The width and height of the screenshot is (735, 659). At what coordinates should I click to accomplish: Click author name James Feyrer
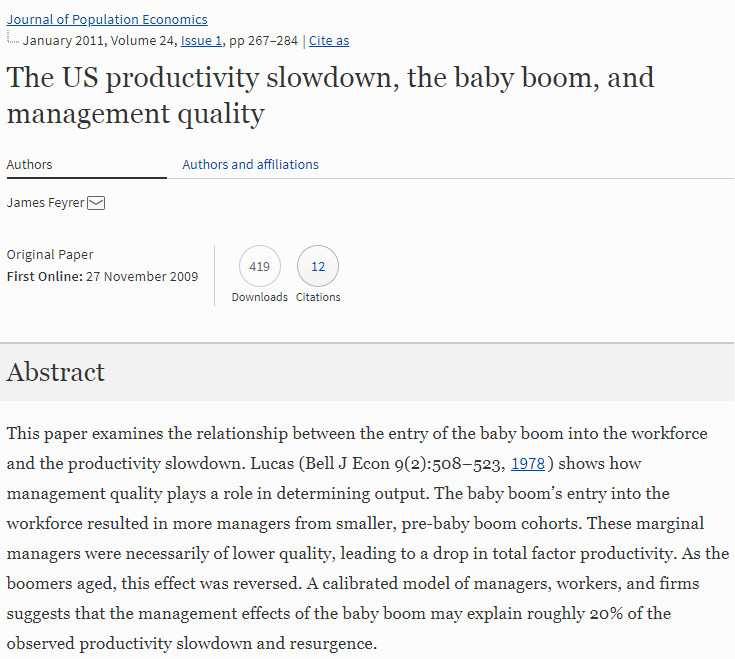(x=45, y=203)
